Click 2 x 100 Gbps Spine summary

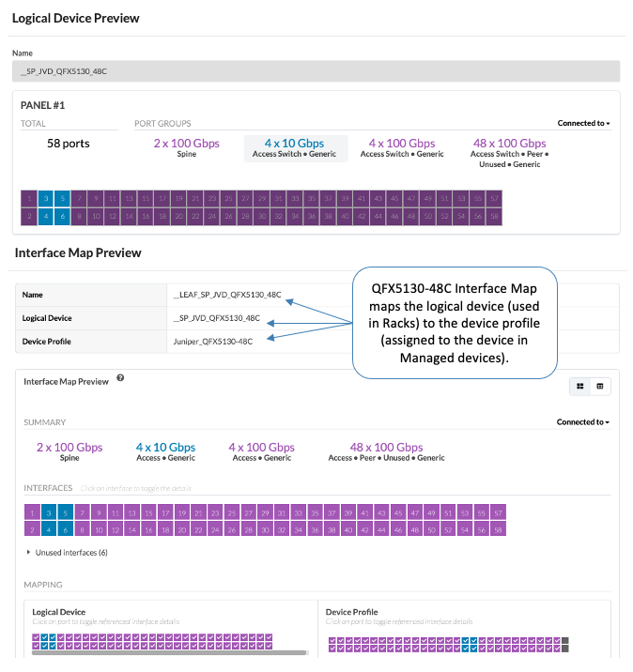coord(69,451)
